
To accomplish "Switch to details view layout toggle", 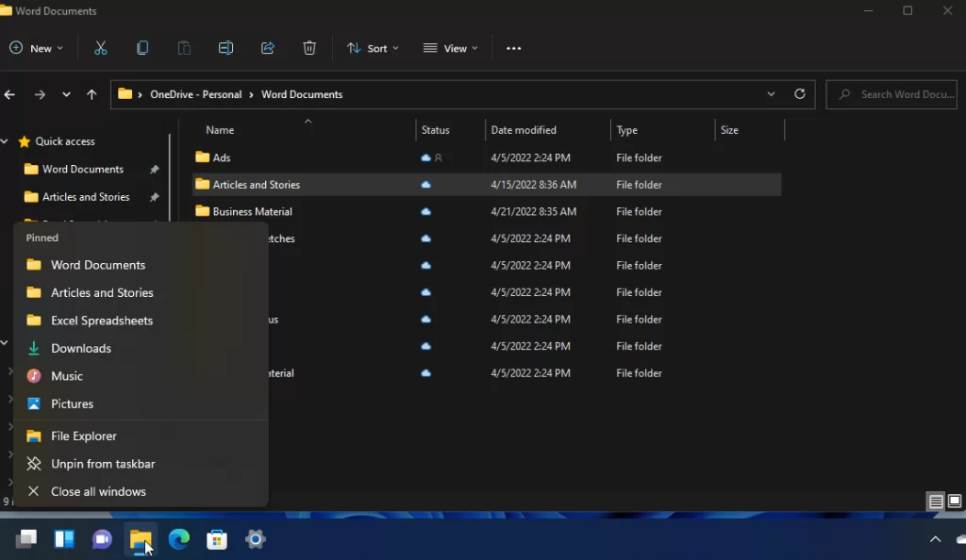I will 936,502.
